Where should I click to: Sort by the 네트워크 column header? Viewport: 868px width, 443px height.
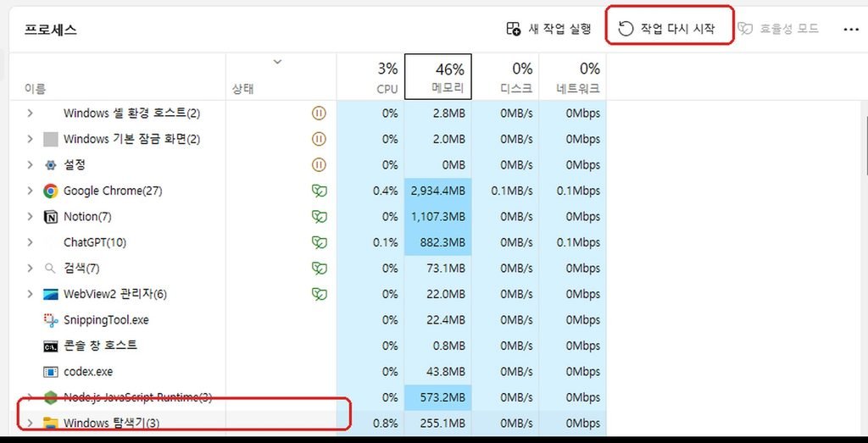573,77
